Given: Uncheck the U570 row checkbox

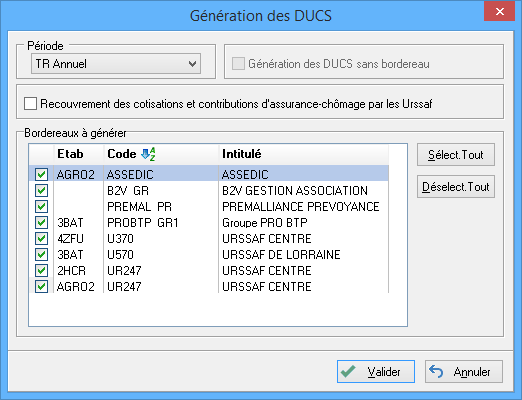Looking at the screenshot, I should 41,254.
